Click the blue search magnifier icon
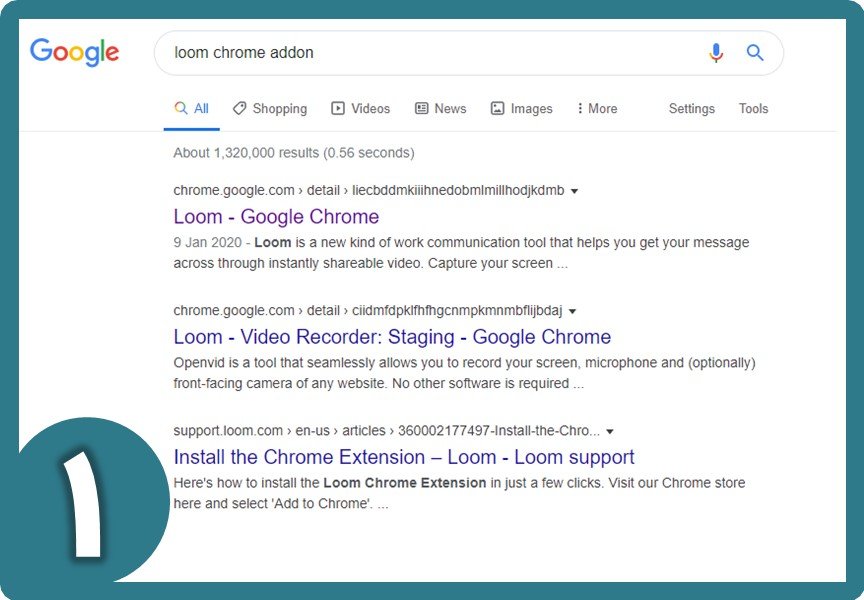This screenshot has height=600, width=864. pyautogui.click(x=755, y=53)
